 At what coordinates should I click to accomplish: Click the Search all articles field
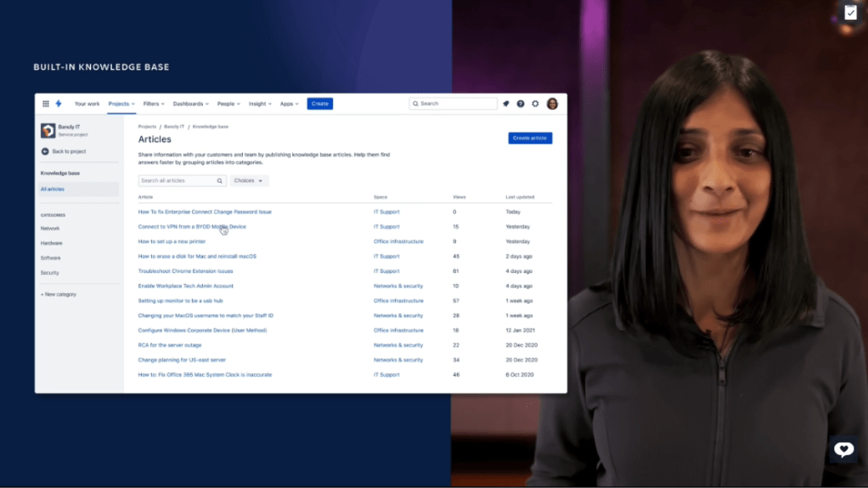[x=178, y=181]
